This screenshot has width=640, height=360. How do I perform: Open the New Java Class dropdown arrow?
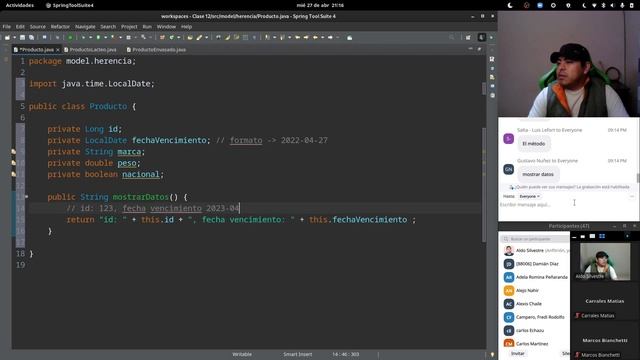pos(178,38)
